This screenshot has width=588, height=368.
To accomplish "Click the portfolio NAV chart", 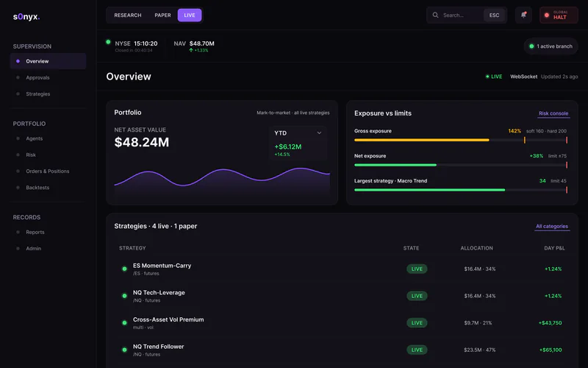I will point(222,182).
